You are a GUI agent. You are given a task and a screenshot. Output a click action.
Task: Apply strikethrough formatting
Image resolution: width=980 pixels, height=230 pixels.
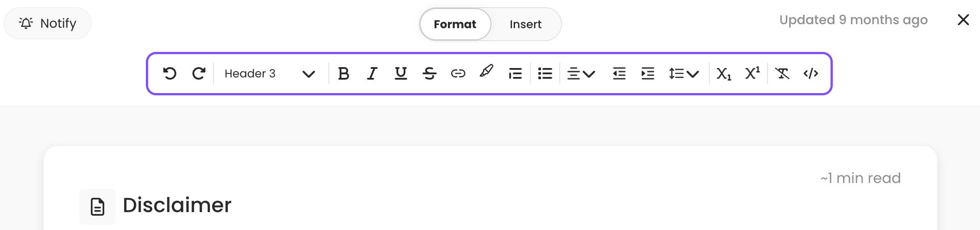(x=430, y=73)
